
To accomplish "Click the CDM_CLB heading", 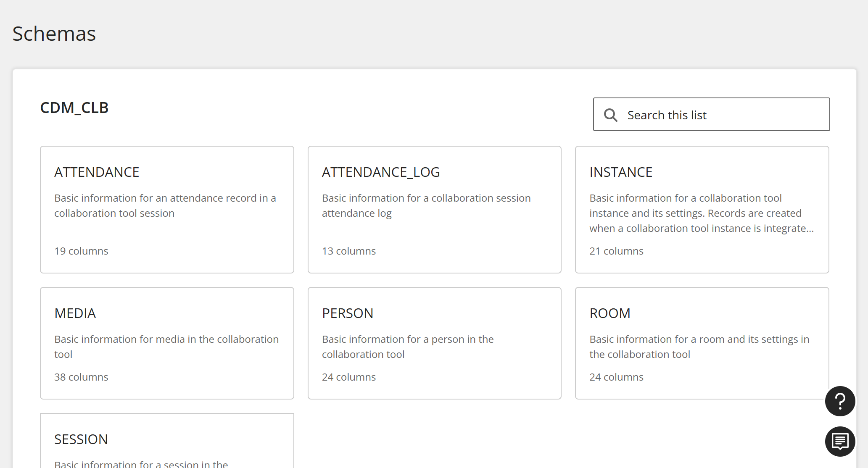I will click(x=74, y=108).
